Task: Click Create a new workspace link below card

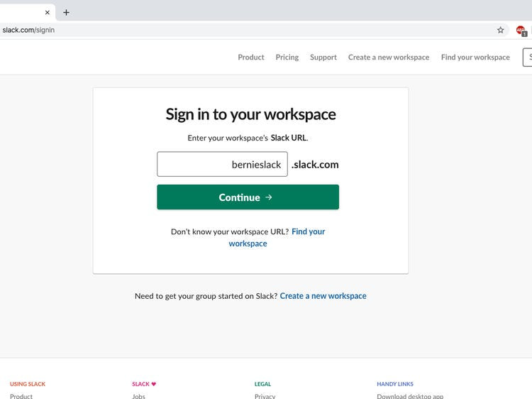Action: [323, 296]
